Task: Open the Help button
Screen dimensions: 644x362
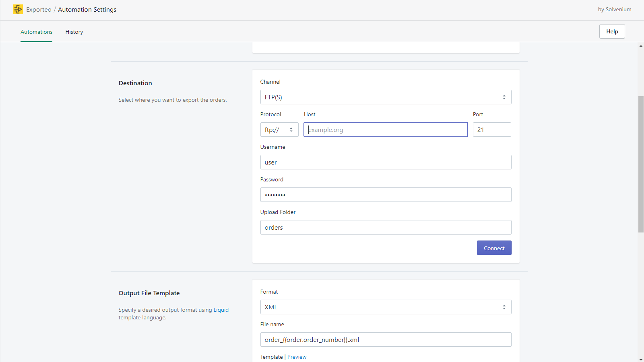Action: coord(612,31)
